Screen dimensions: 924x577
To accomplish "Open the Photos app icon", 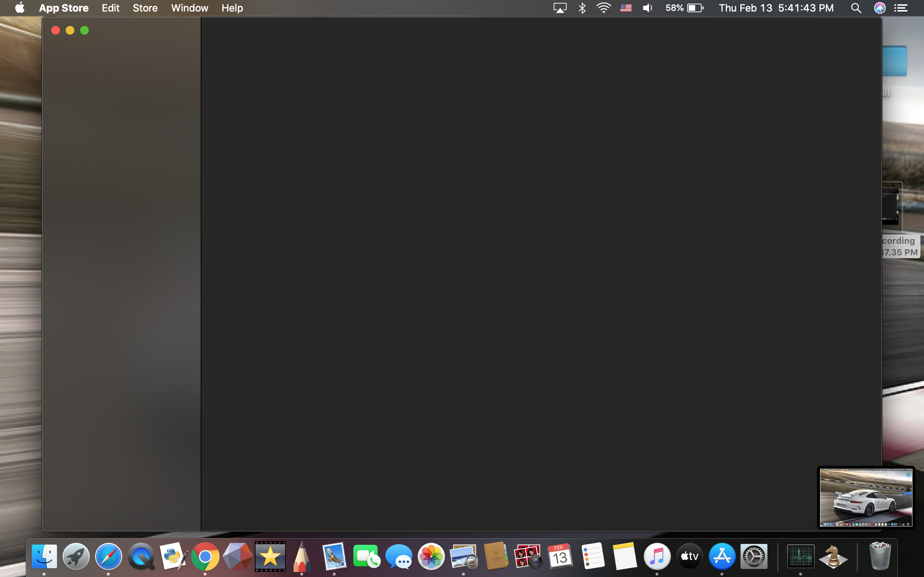I will coord(431,556).
